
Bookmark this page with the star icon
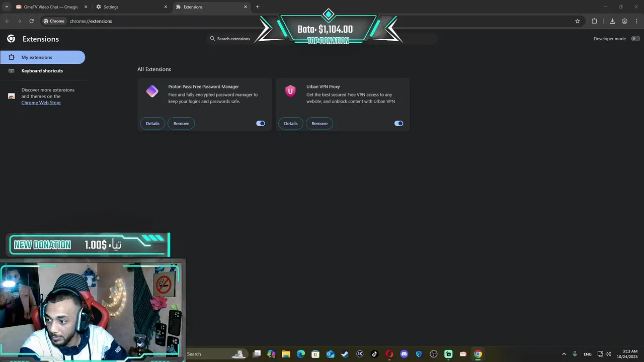[578, 21]
